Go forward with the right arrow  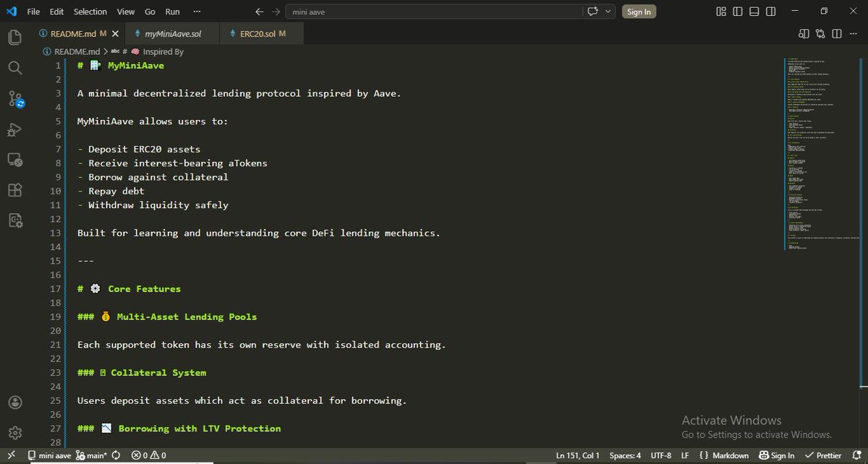coord(276,12)
